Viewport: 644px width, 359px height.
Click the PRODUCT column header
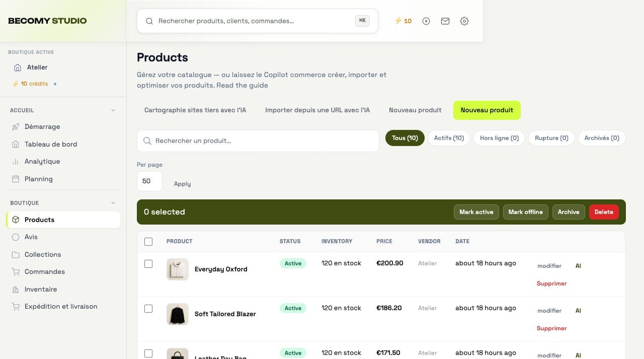(180, 242)
